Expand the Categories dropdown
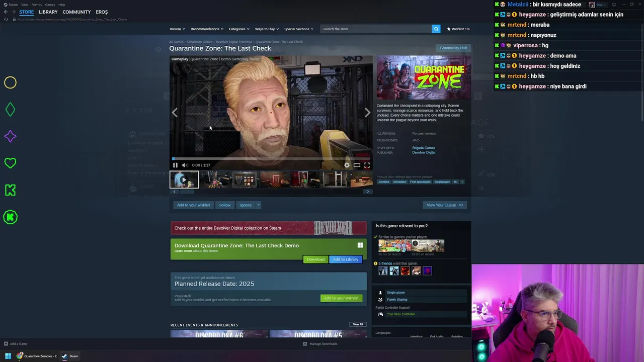The image size is (644, 362). 238,29
